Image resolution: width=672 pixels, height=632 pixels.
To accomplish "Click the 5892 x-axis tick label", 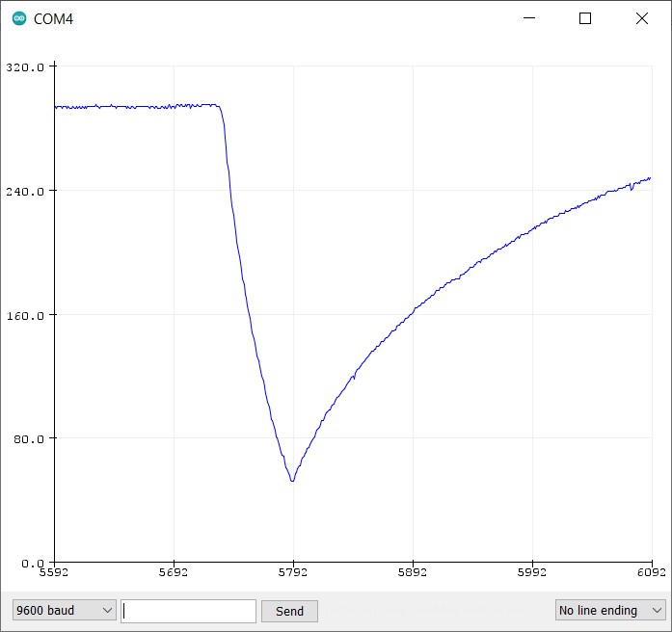I will [413, 573].
